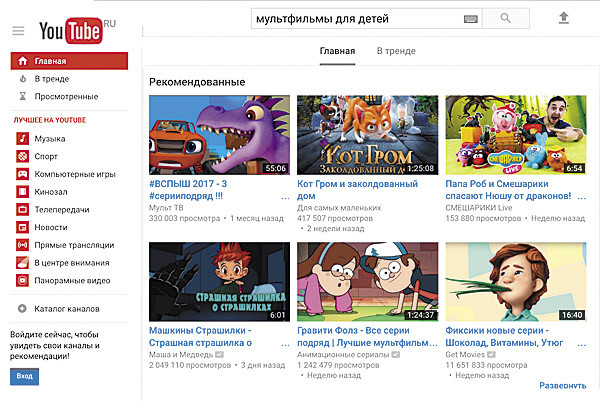Click the upload arrow icon
The image size is (600, 401).
point(564,18)
